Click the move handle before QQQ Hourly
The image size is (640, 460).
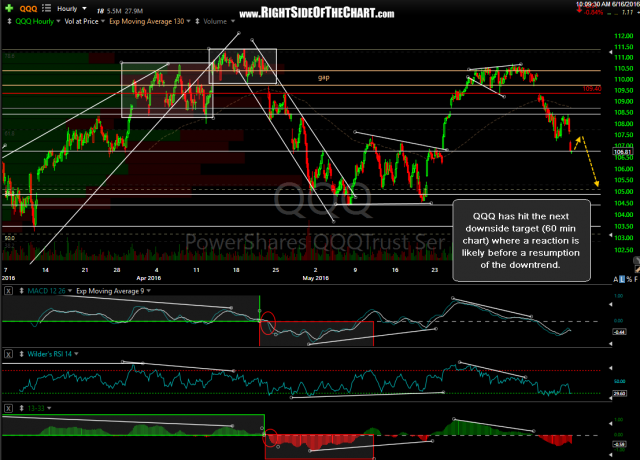pos(9,21)
